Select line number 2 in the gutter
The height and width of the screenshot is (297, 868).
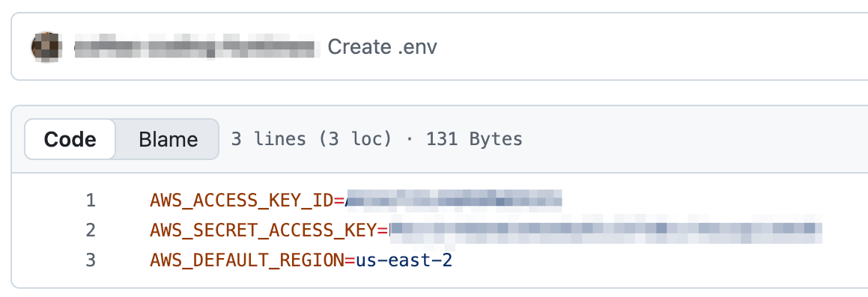tap(90, 230)
